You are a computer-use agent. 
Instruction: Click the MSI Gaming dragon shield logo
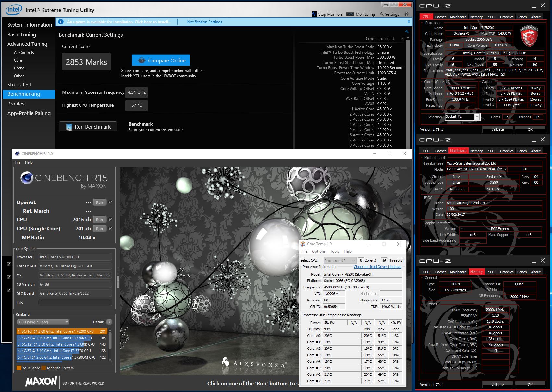[x=529, y=35]
